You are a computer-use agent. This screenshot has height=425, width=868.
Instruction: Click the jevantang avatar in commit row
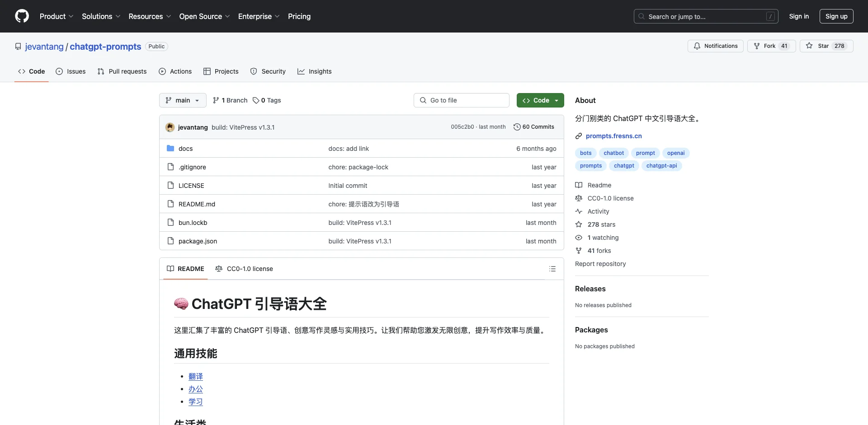pos(170,127)
